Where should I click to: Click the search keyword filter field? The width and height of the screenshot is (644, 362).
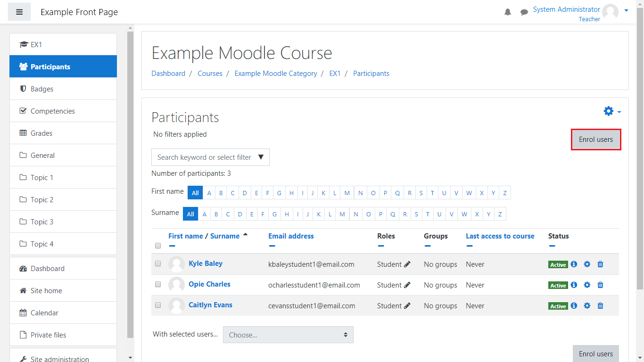coord(205,157)
